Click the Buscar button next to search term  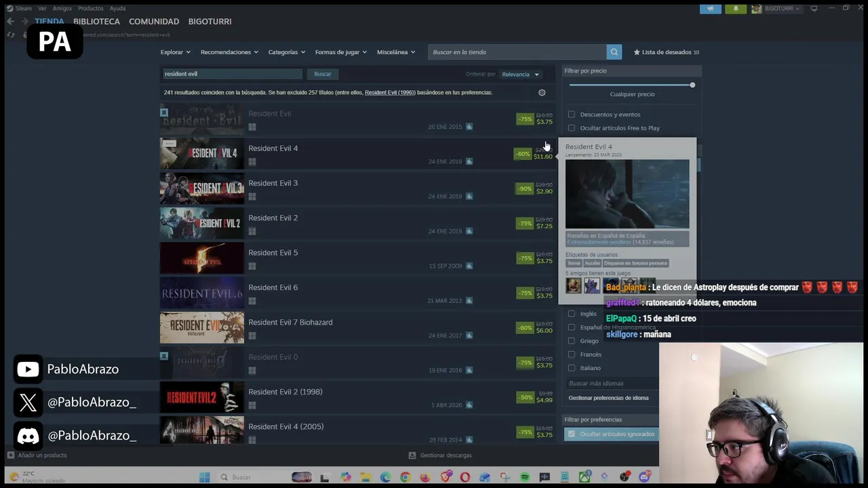(x=323, y=74)
